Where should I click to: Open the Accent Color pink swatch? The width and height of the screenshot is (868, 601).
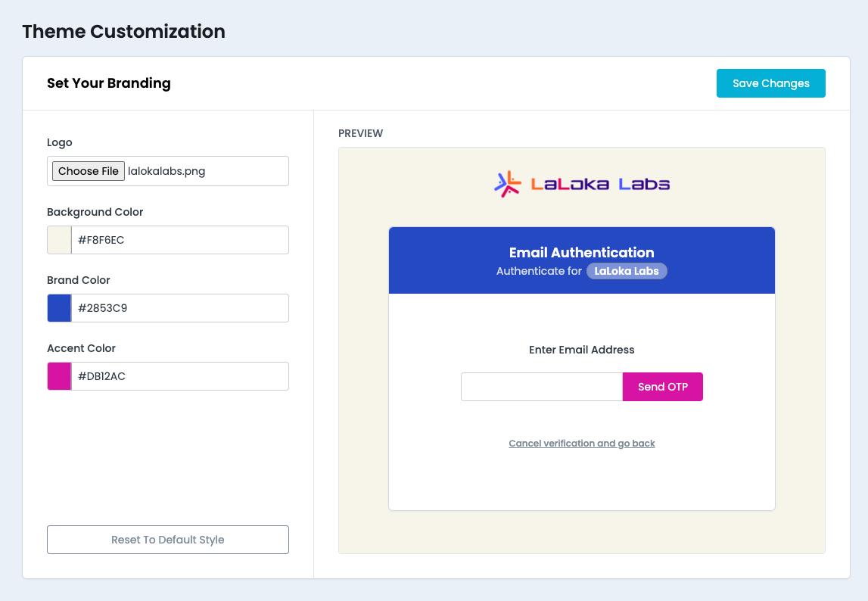click(59, 376)
